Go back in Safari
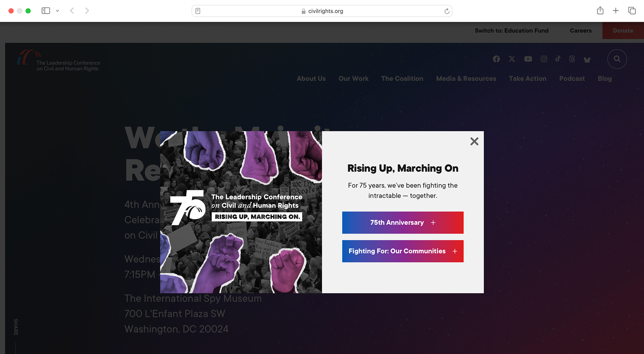Viewport: 644px width, 354px height. click(x=72, y=11)
